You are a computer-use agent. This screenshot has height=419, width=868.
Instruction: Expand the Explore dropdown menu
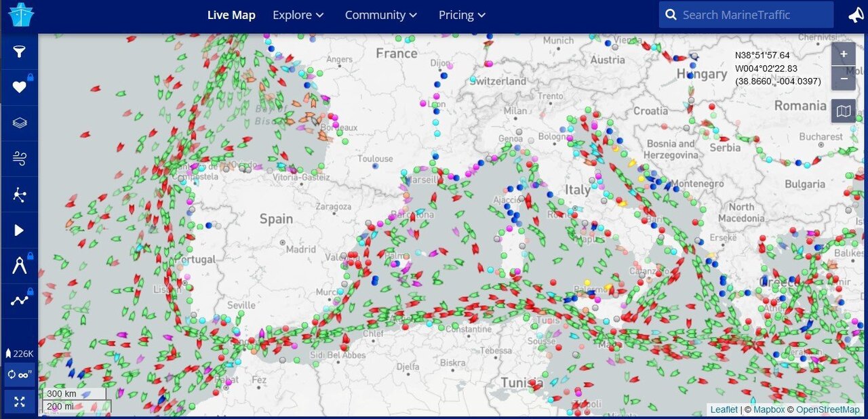pos(298,15)
